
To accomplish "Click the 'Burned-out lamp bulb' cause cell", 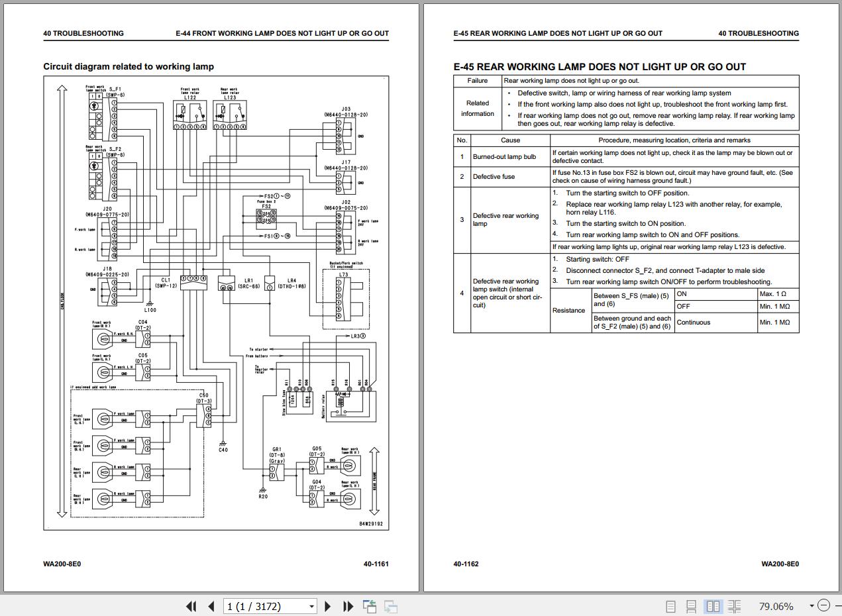I will click(504, 157).
